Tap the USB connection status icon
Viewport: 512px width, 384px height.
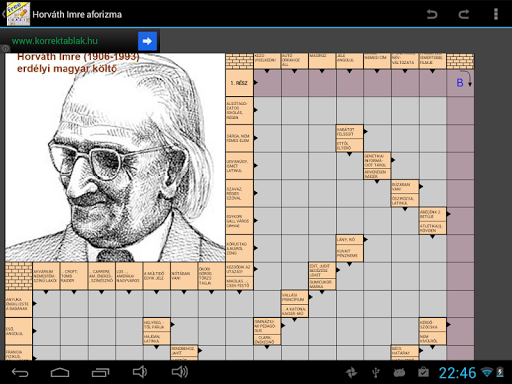pyautogui.click(x=376, y=372)
